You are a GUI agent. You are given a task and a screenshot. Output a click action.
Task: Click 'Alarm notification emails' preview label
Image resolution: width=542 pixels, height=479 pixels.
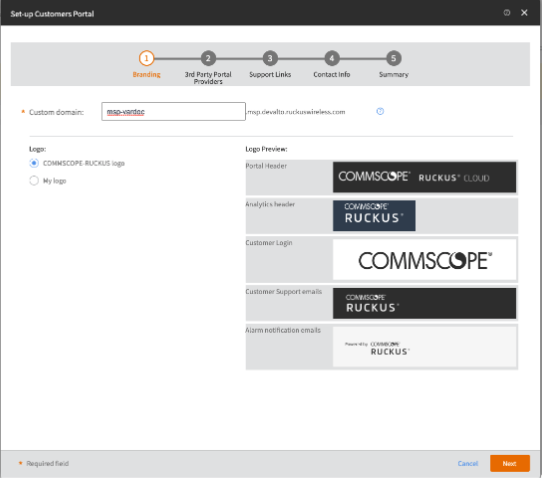click(283, 330)
